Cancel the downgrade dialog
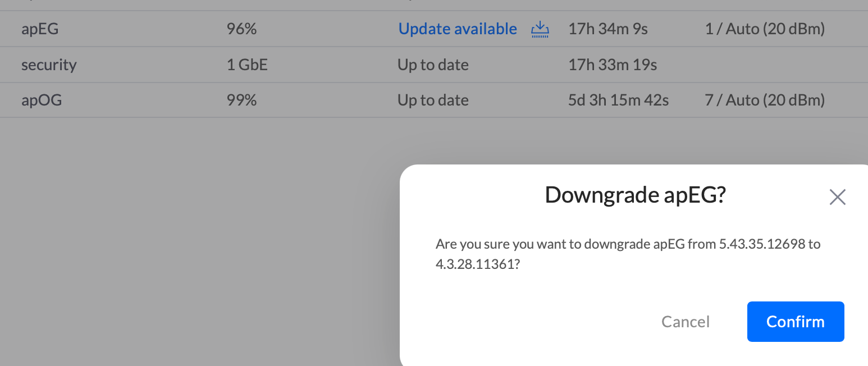This screenshot has height=366, width=868. coord(686,322)
